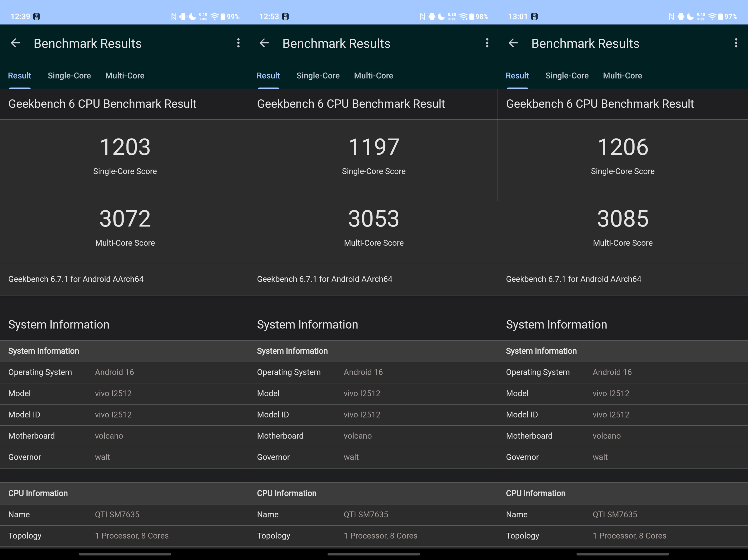Tap gesture navigation bar in the 12:39 screenshot
Image resolution: width=748 pixels, height=560 pixels.
pos(125,554)
